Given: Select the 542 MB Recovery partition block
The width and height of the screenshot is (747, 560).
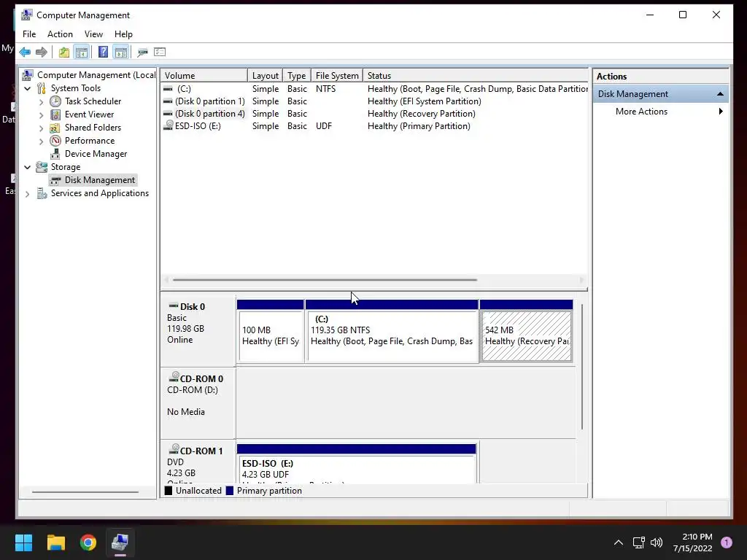Looking at the screenshot, I should [527, 332].
